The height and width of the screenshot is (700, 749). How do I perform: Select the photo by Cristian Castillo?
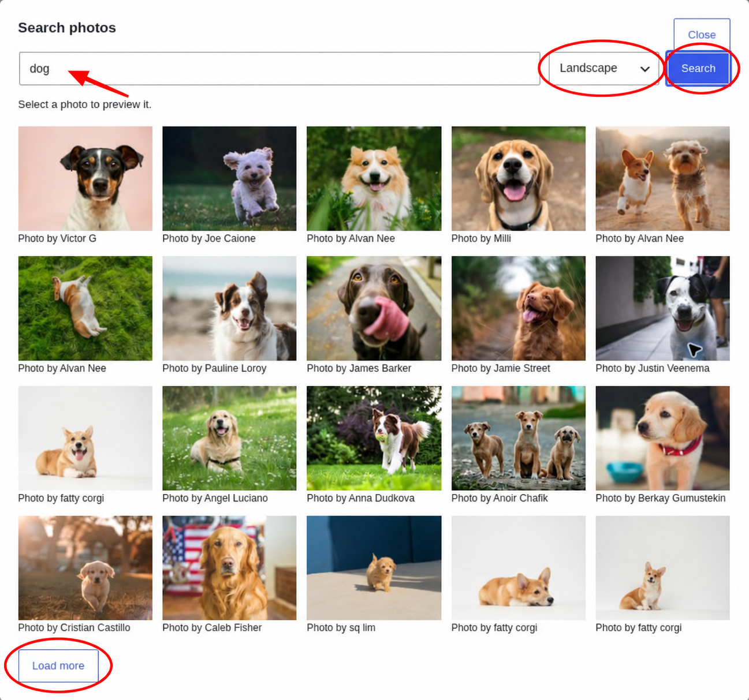85,568
